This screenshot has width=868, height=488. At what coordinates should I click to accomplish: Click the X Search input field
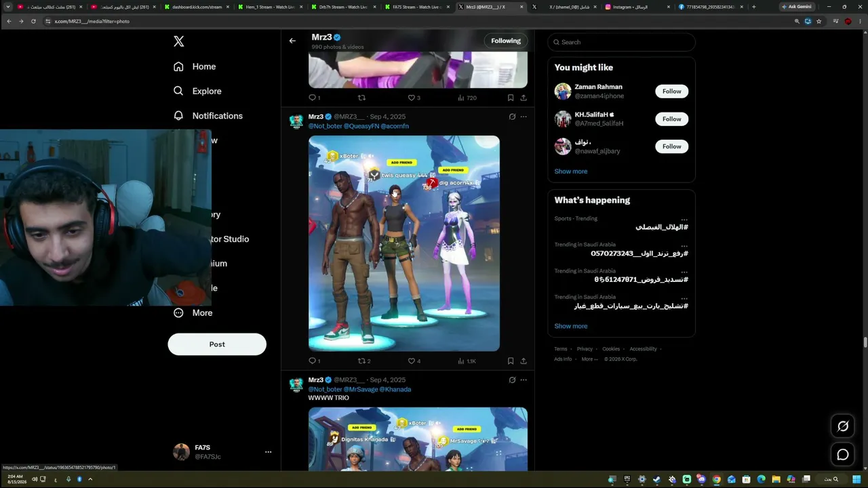click(621, 42)
